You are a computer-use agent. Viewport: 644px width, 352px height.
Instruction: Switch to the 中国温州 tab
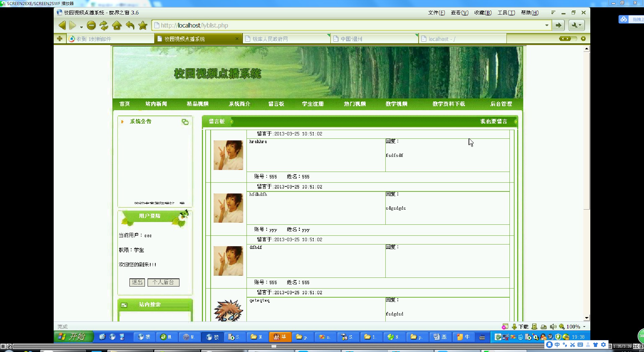pos(375,39)
